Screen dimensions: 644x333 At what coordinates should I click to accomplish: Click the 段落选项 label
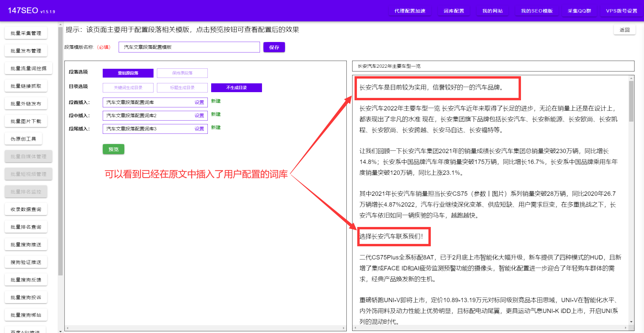(x=78, y=72)
